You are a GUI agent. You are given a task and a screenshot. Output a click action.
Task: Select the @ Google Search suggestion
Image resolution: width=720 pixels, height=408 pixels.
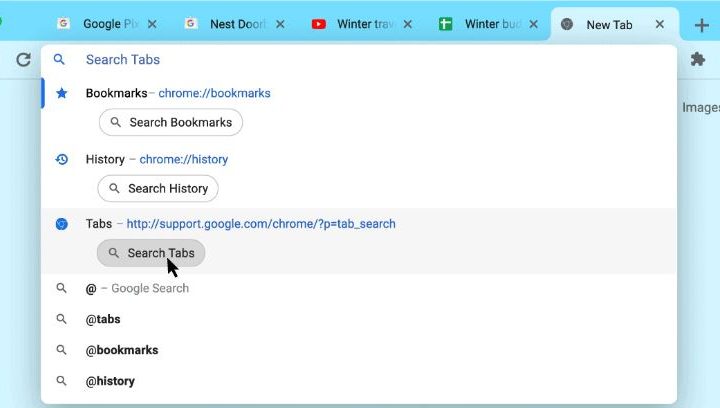pos(359,288)
